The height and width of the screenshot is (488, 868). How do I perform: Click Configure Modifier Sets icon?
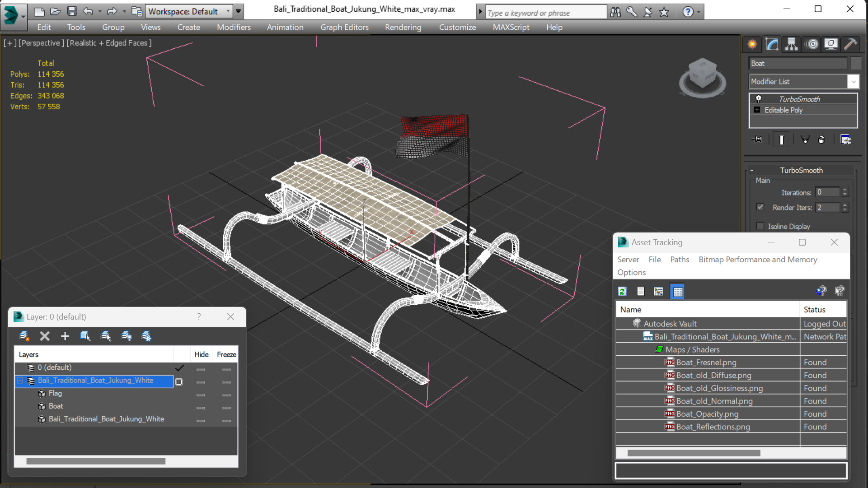(845, 139)
